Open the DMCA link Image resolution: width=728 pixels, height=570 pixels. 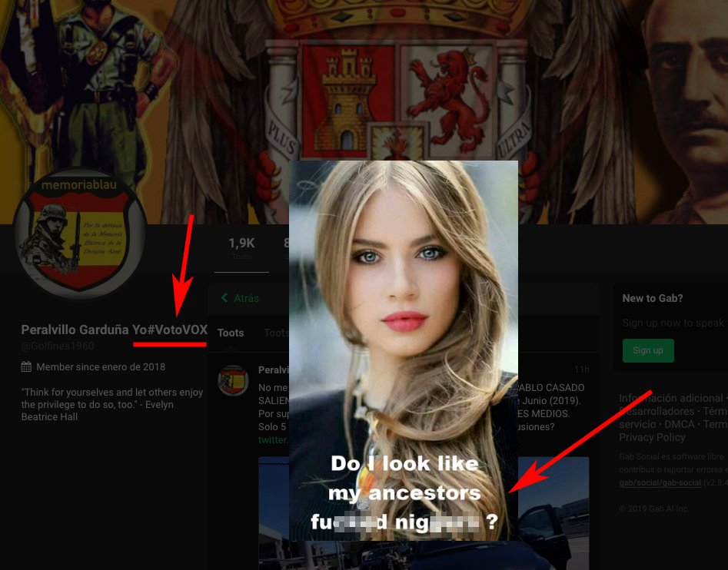[x=679, y=424]
